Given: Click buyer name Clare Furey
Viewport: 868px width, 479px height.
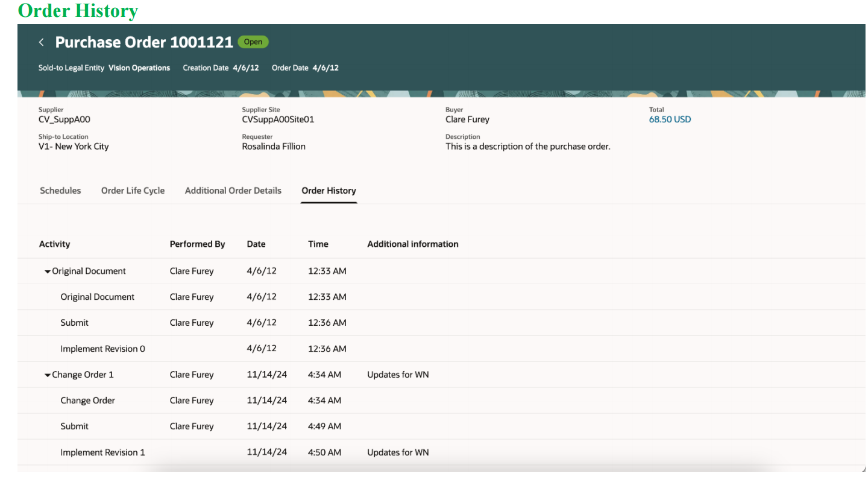Looking at the screenshot, I should pyautogui.click(x=467, y=119).
